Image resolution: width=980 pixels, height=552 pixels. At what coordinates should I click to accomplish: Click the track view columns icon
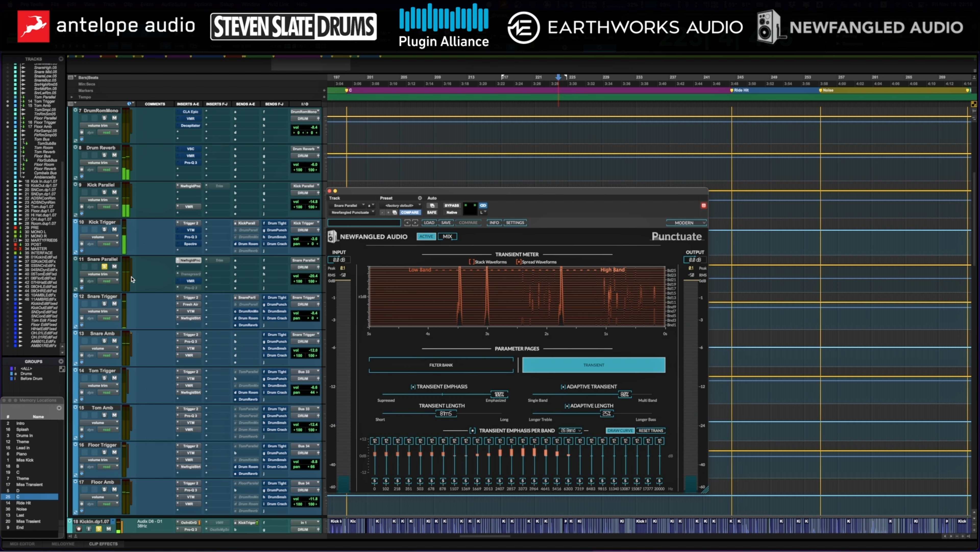tap(71, 104)
